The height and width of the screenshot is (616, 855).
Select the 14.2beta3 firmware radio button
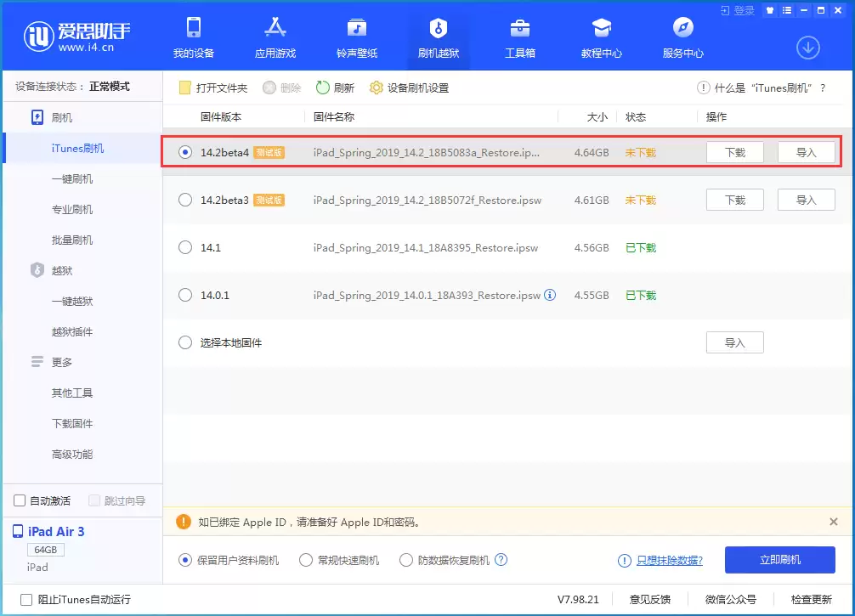[185, 200]
